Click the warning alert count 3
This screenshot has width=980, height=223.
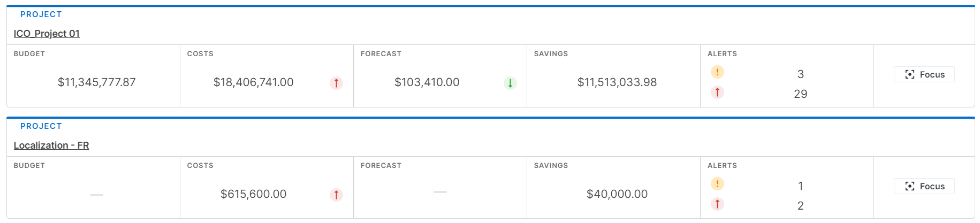pos(801,74)
